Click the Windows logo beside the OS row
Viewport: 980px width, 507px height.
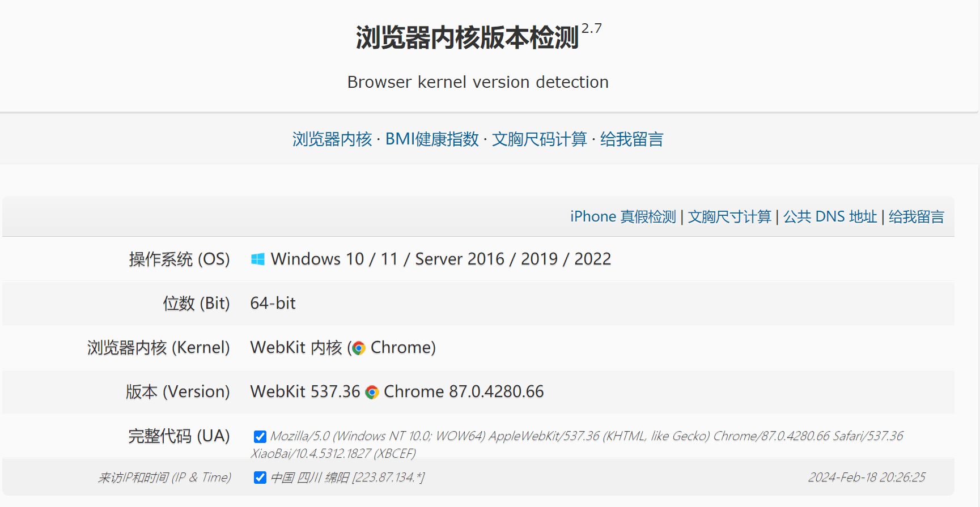[x=258, y=259]
